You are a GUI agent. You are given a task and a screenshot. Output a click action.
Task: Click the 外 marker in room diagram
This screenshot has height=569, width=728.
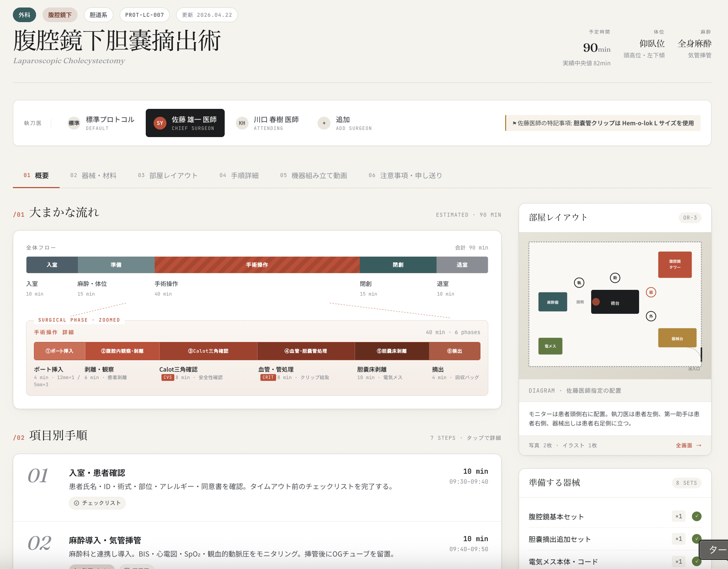(x=651, y=316)
